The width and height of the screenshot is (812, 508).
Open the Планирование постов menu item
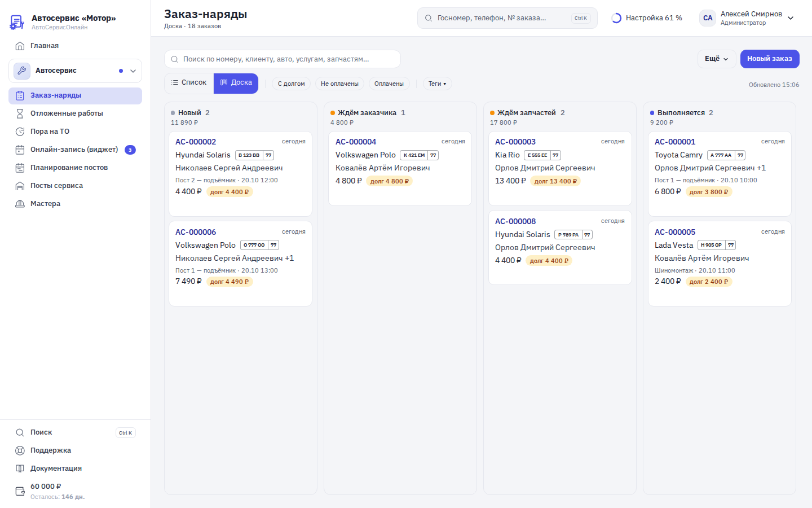point(75,168)
